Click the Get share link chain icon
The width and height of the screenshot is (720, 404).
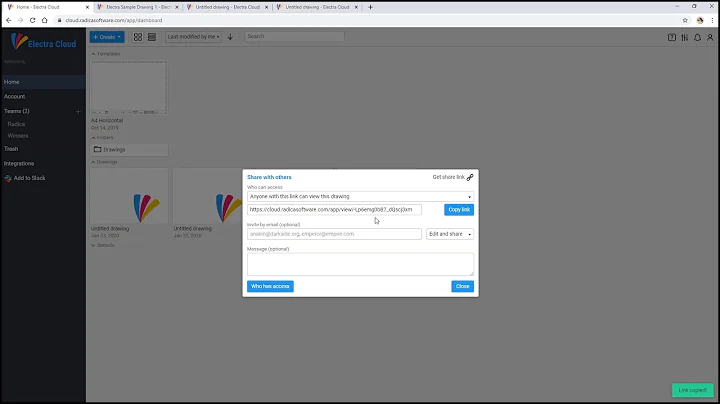(470, 177)
